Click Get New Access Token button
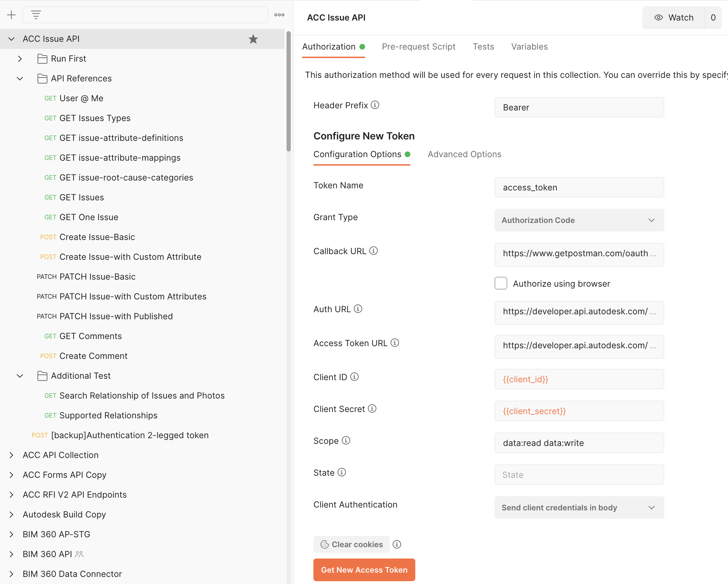This screenshot has height=584, width=728. point(364,570)
